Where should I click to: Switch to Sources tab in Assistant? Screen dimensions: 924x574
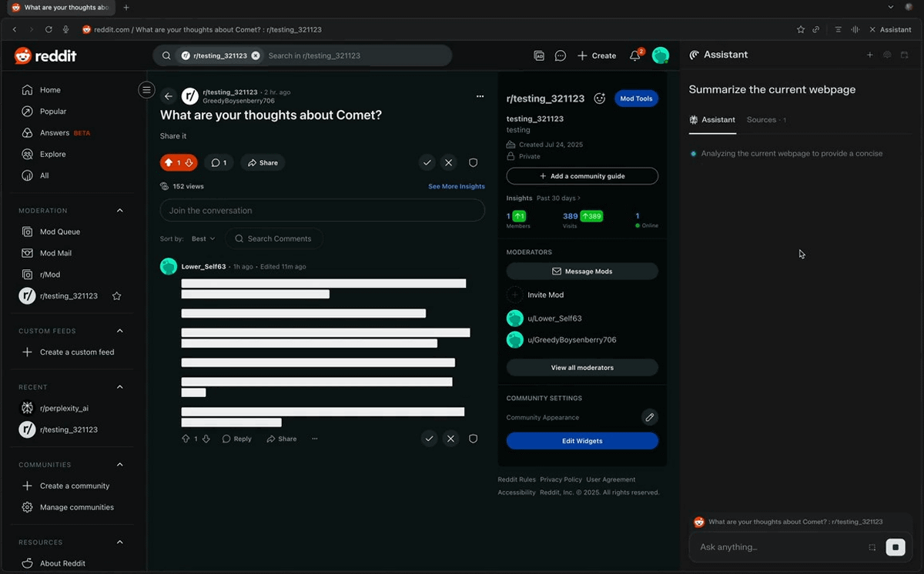pos(766,120)
